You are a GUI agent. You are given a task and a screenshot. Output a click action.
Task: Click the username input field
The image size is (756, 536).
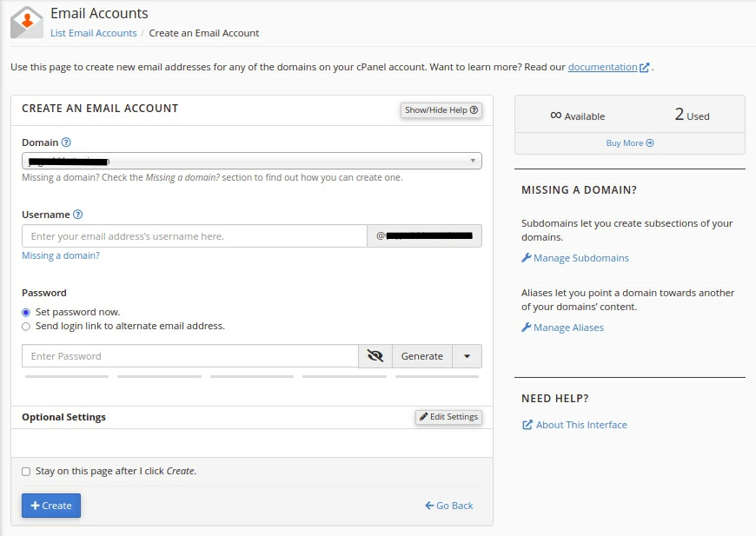point(195,236)
